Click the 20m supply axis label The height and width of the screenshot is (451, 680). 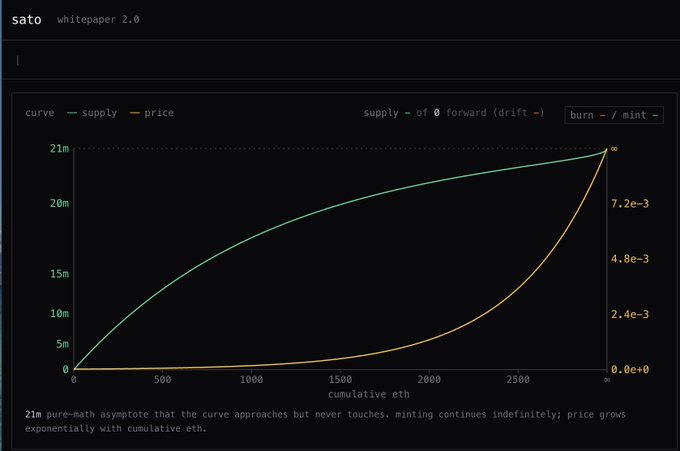(59, 203)
